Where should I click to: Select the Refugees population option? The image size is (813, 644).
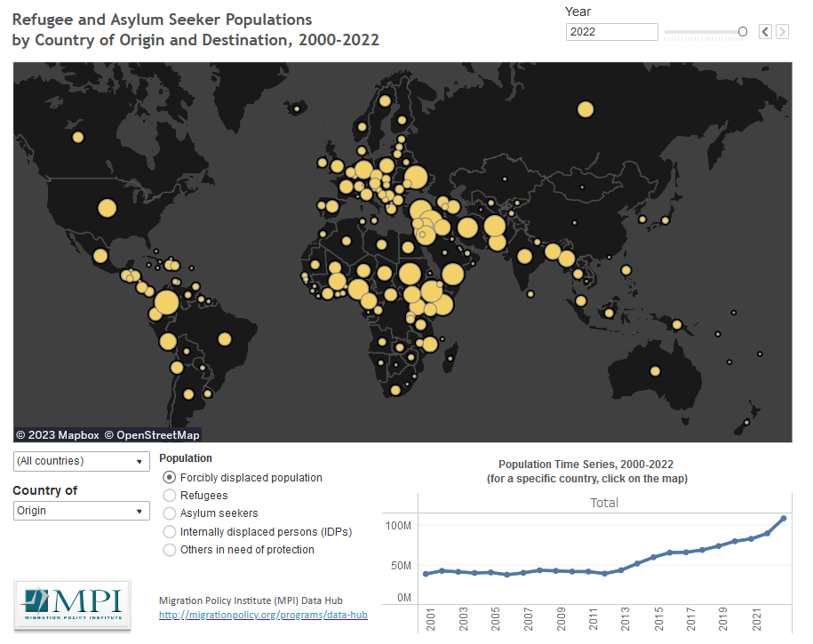pos(169,496)
